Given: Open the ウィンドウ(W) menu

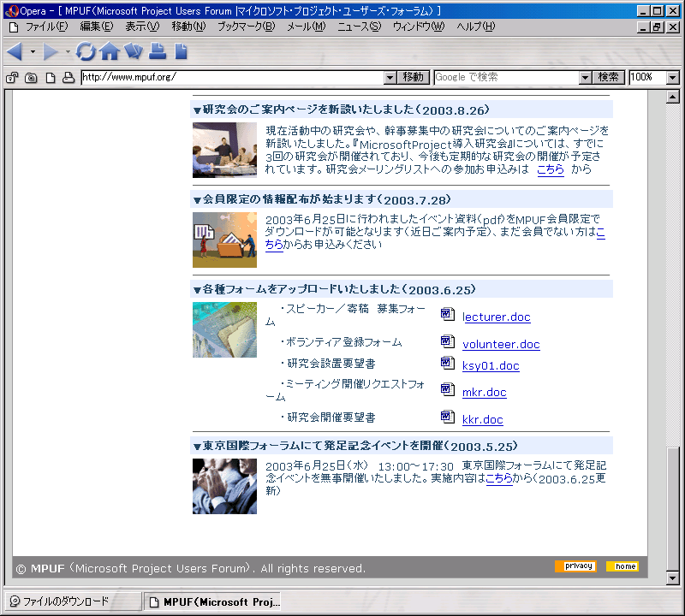Looking at the screenshot, I should tap(419, 27).
